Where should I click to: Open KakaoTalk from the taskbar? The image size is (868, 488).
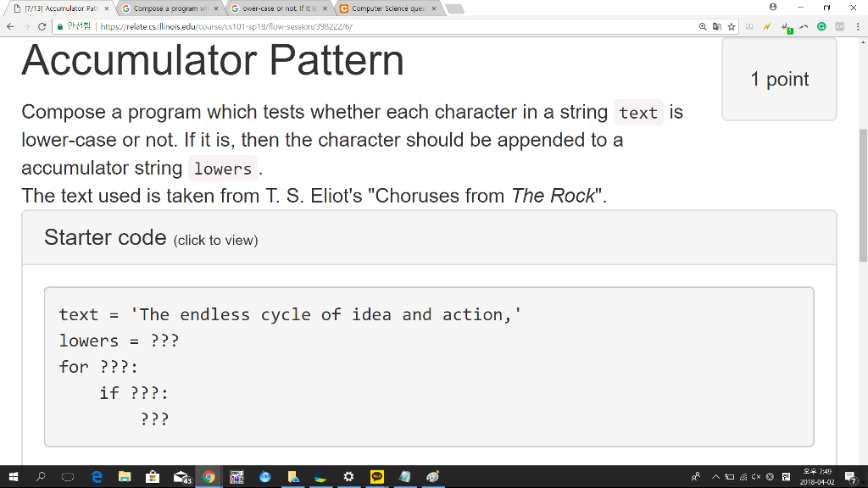click(x=377, y=477)
